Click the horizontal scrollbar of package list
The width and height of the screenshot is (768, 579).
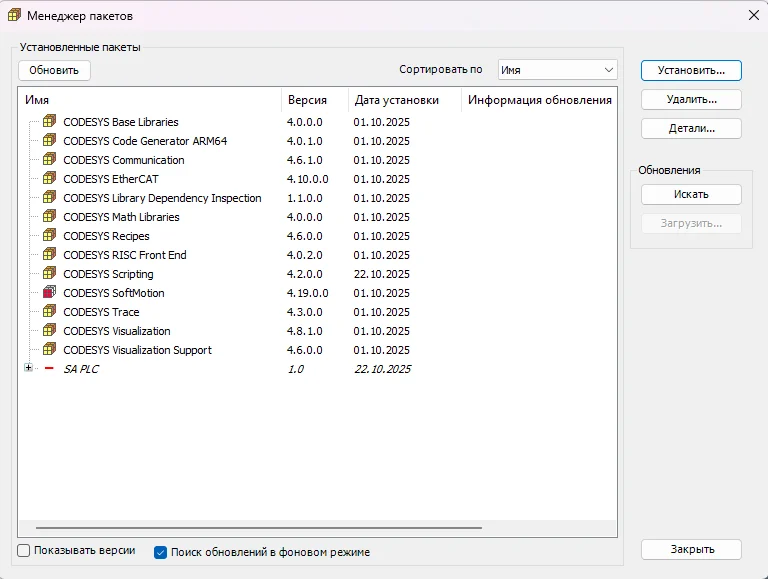pyautogui.click(x=259, y=528)
